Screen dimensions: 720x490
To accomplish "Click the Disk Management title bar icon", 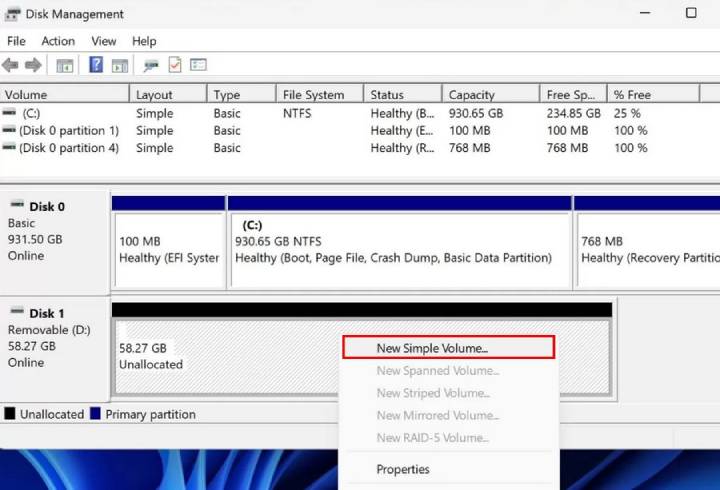I will pyautogui.click(x=12, y=14).
